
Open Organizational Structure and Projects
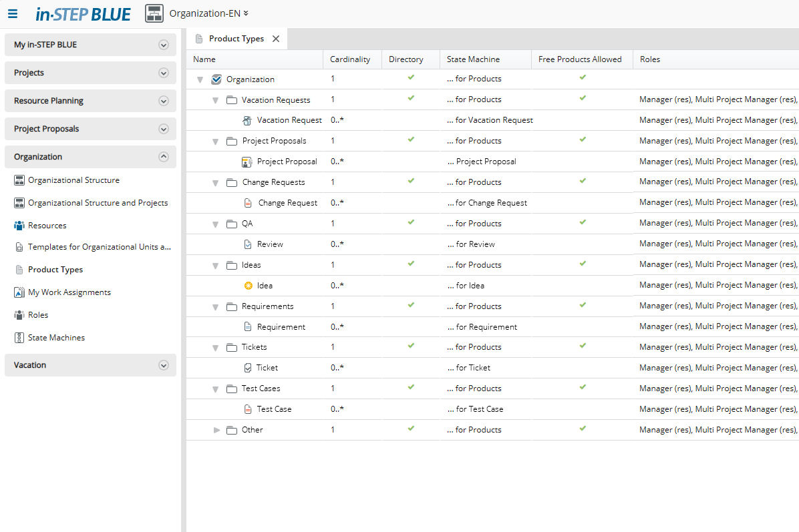click(19, 202)
